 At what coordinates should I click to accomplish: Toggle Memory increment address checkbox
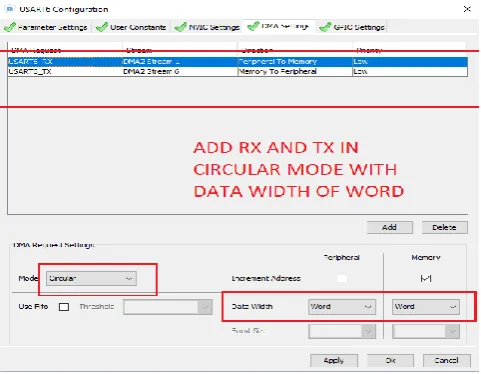pos(426,278)
